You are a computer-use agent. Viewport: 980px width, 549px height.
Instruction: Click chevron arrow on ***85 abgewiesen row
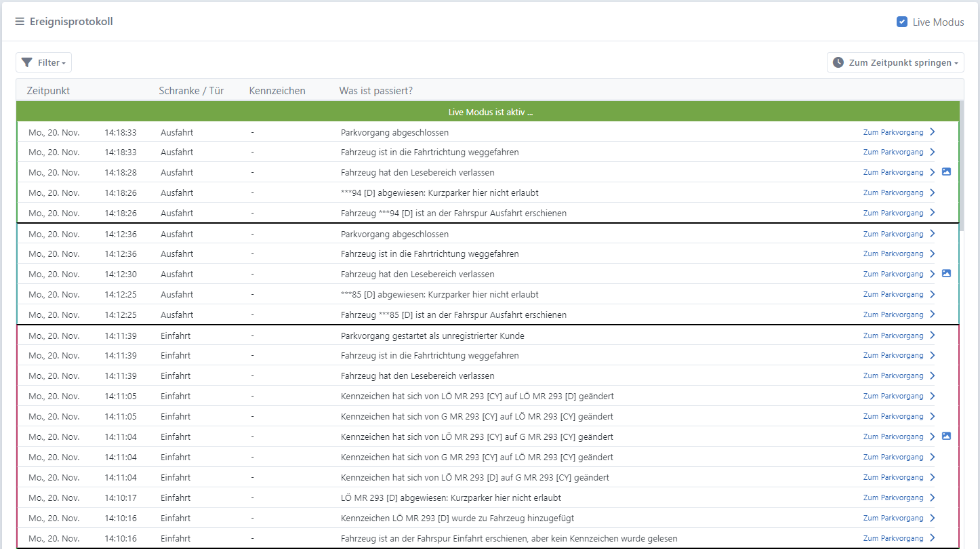coord(933,294)
